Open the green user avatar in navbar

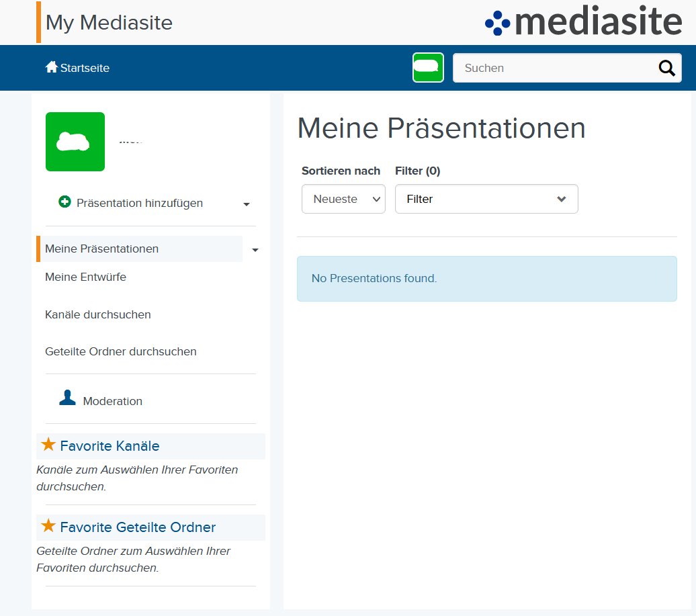(428, 67)
